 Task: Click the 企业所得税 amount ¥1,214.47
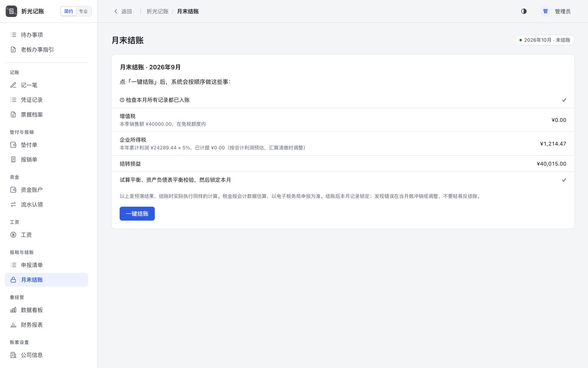pyautogui.click(x=553, y=144)
